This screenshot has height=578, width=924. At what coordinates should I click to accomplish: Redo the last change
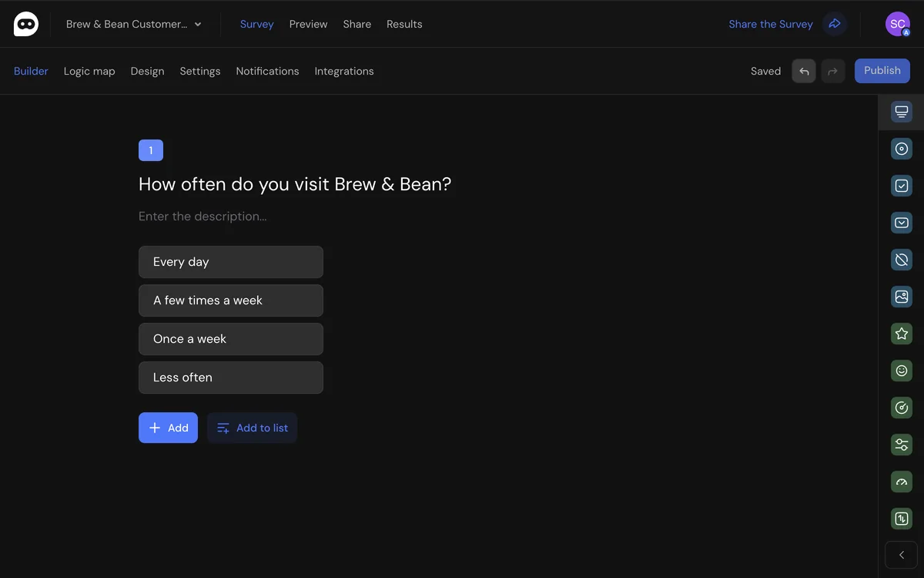click(833, 71)
